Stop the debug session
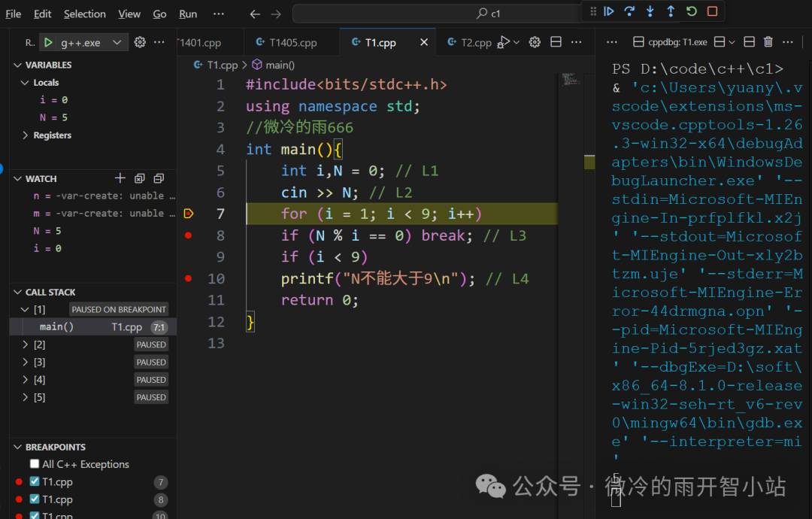Viewport: 812px width, 519px height. pos(712,11)
